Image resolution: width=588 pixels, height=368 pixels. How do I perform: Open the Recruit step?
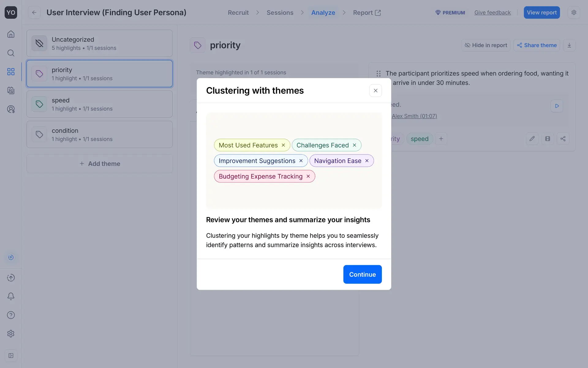[238, 13]
